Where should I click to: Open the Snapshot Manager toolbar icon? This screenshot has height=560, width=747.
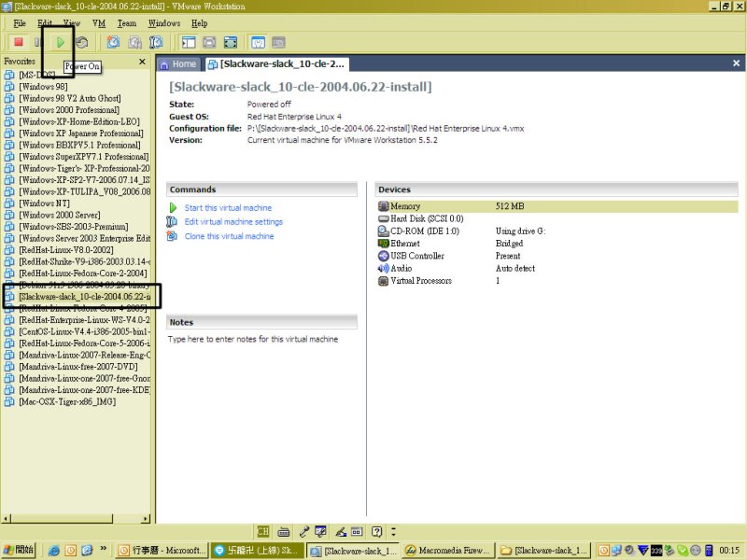pyautogui.click(x=156, y=42)
